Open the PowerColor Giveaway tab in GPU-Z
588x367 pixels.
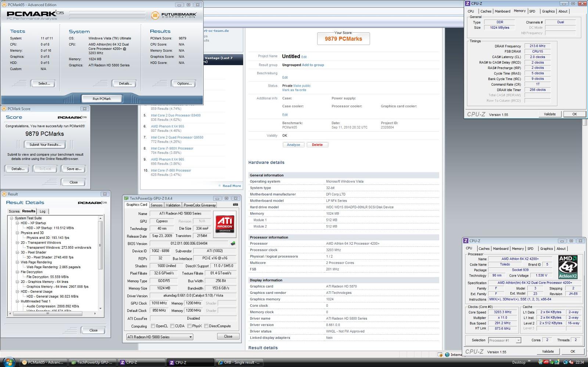[200, 205]
